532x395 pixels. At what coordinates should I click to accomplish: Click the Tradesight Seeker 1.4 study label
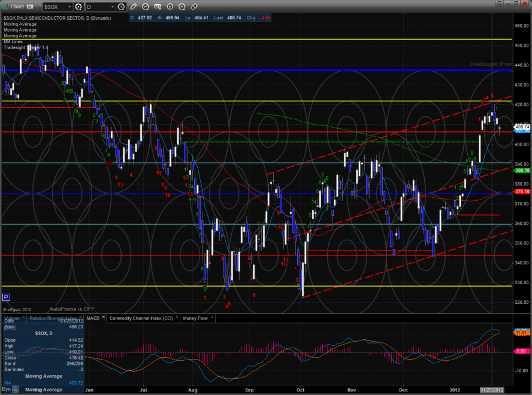tap(26, 47)
